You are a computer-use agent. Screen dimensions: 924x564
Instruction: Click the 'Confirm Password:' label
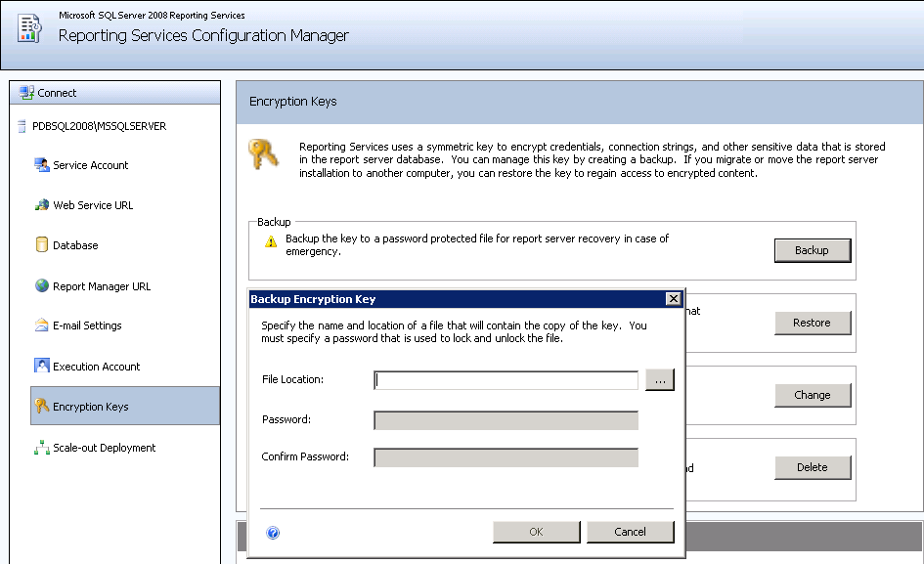pos(305,456)
